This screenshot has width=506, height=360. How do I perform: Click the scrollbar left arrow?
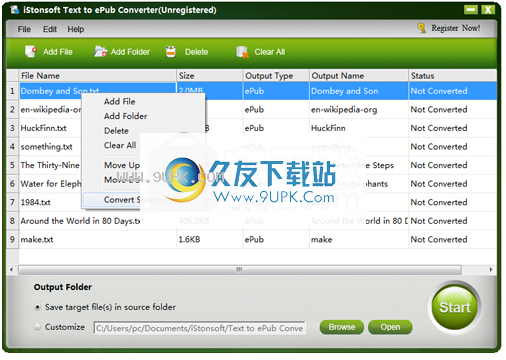12,269
